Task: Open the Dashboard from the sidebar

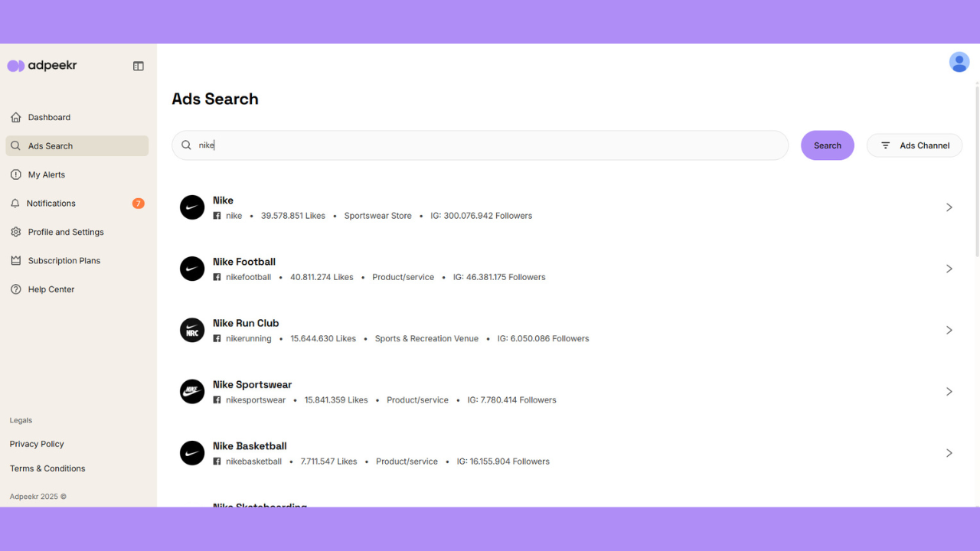Action: click(x=49, y=117)
